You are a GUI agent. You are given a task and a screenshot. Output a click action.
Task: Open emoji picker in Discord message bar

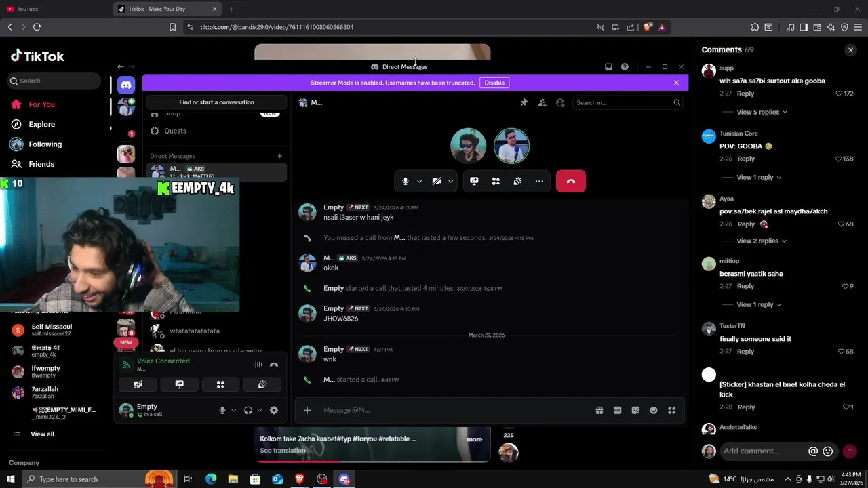pyautogui.click(x=654, y=410)
